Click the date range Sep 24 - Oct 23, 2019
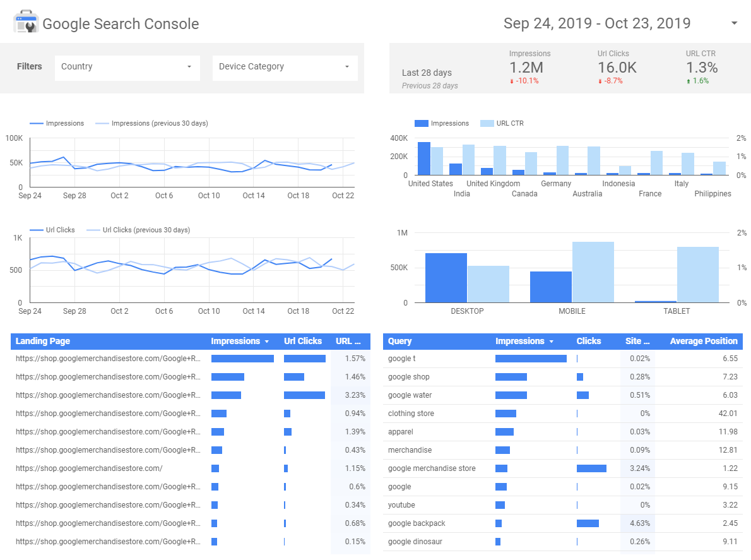This screenshot has height=560, width=751. point(597,23)
